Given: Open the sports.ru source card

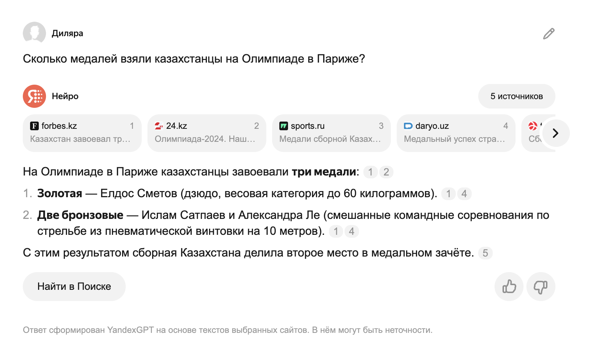Looking at the screenshot, I should pos(331,133).
